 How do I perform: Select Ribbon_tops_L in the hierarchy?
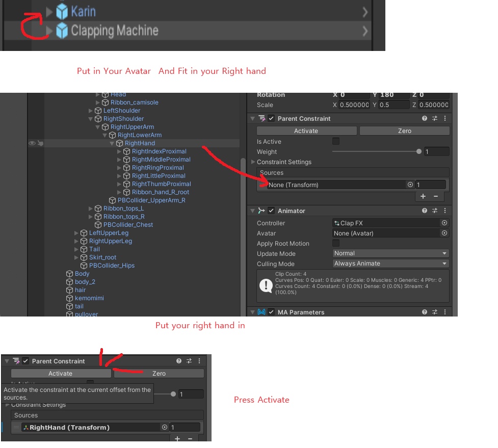pos(123,208)
